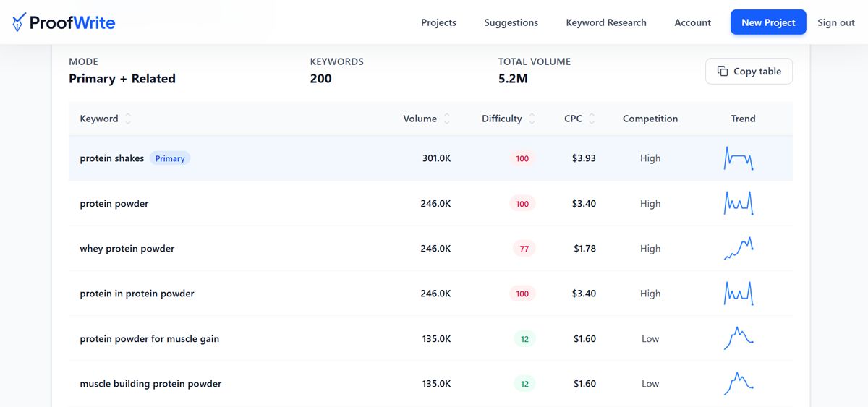The height and width of the screenshot is (407, 868).
Task: Select keyword 'protein shakes'
Action: (x=112, y=158)
